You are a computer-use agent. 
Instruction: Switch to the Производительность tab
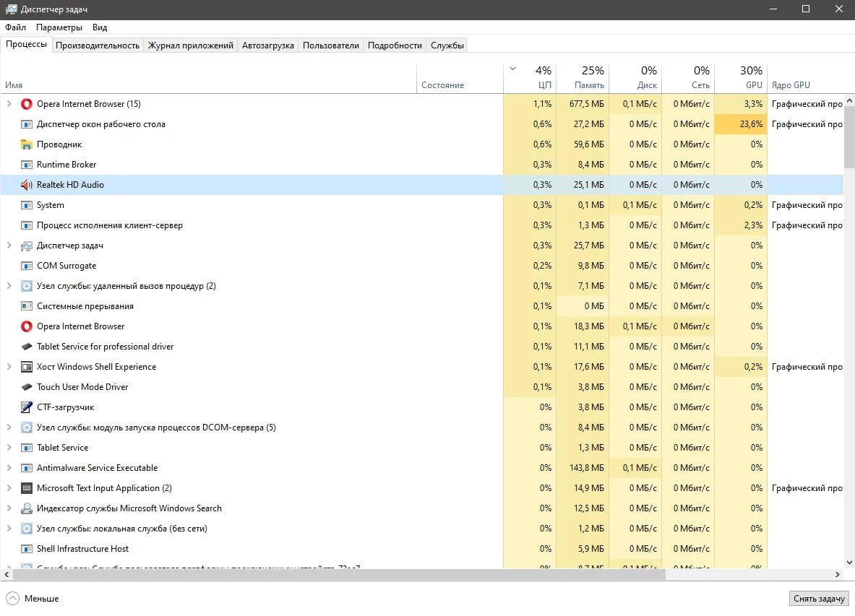[98, 45]
